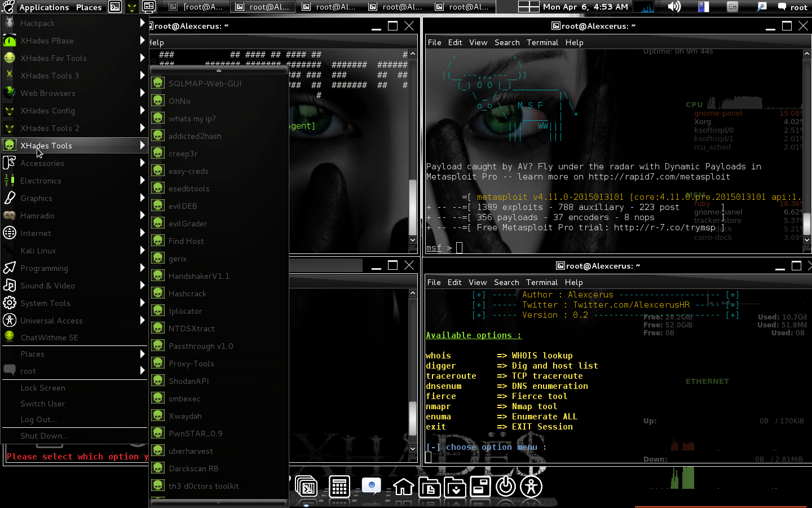Select Switch User in the menu
This screenshot has height=508, width=812.
(74, 404)
